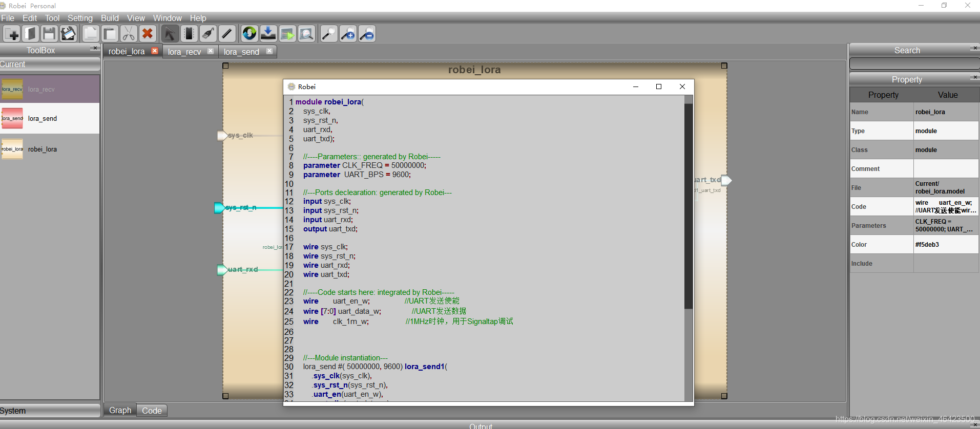Click the 'Class' value cell 'module'
Image resolution: width=980 pixels, height=429 pixels.
(946, 150)
